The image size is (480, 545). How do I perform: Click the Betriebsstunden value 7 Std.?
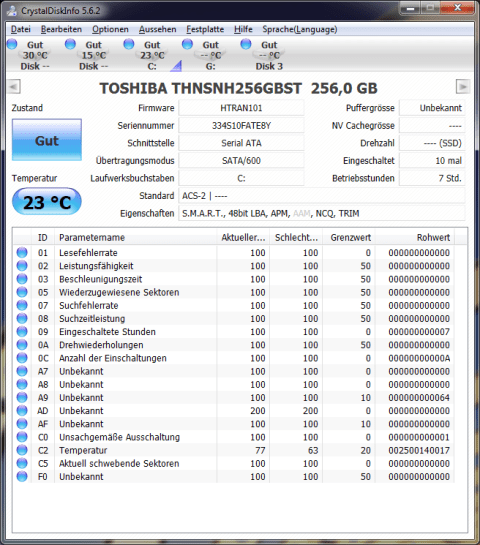[x=432, y=178]
